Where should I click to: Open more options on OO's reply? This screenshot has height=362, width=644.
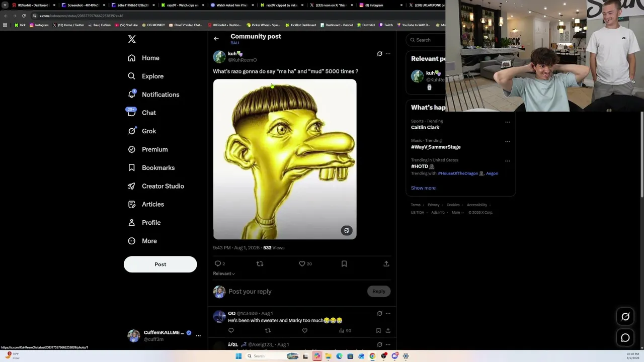[388, 313]
